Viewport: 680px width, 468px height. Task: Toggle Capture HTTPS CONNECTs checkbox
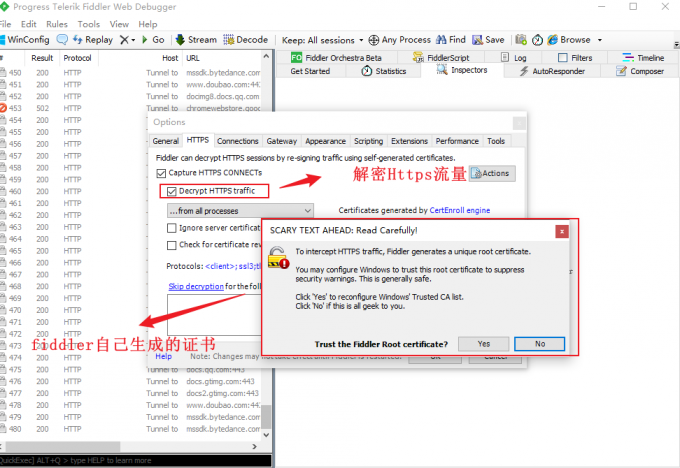point(161,173)
